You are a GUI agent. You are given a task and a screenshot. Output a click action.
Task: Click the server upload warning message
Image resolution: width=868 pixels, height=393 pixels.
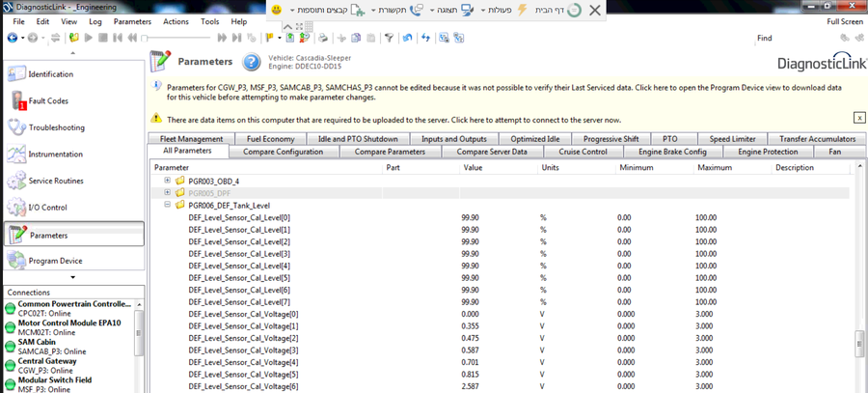(393, 120)
